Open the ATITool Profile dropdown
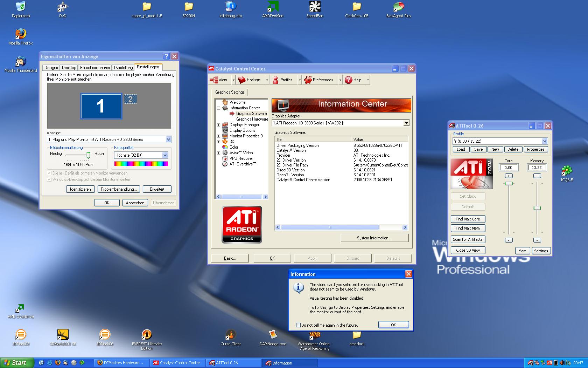Screen dimensions: 588x368 545,141
